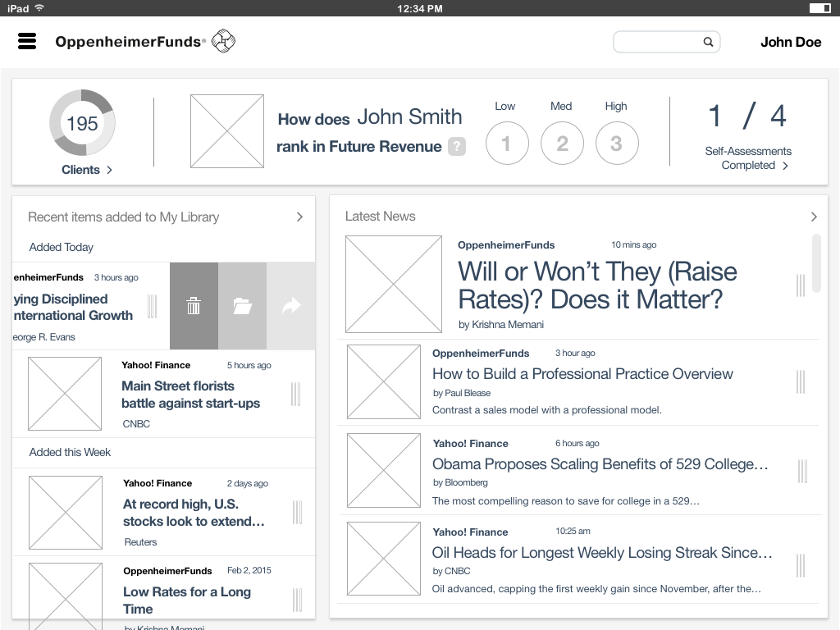
Task: Open 'Low Rates for a Long Time' item
Action: tap(187, 600)
